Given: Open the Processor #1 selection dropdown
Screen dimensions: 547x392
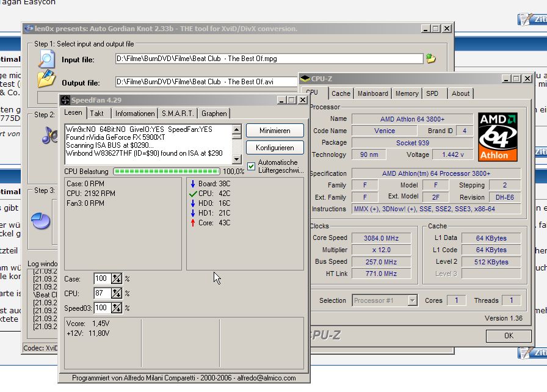Looking at the screenshot, I should [x=413, y=300].
